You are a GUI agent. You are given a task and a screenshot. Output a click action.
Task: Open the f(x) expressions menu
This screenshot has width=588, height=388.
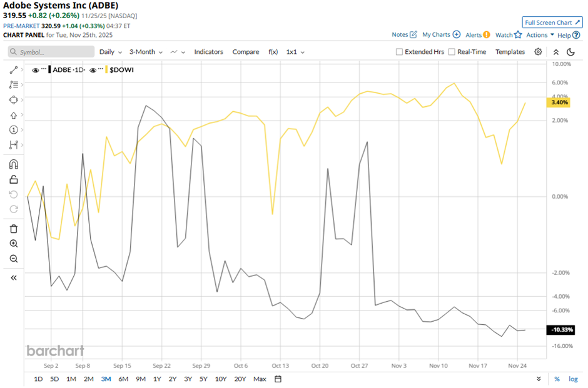point(273,52)
